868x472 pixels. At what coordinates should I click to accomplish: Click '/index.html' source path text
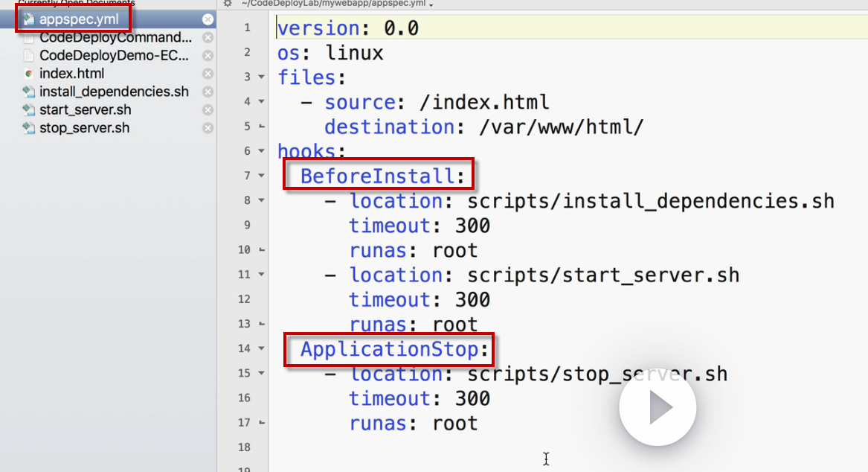pos(484,103)
